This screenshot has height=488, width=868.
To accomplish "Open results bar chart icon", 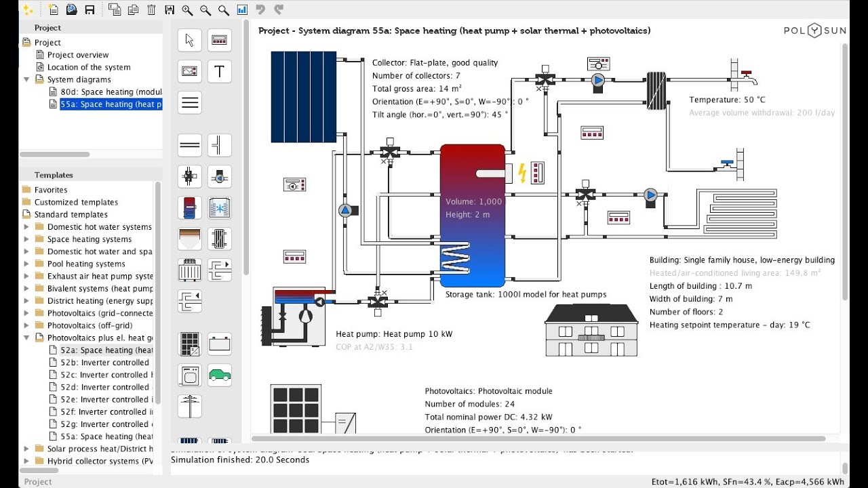I will coord(241,9).
